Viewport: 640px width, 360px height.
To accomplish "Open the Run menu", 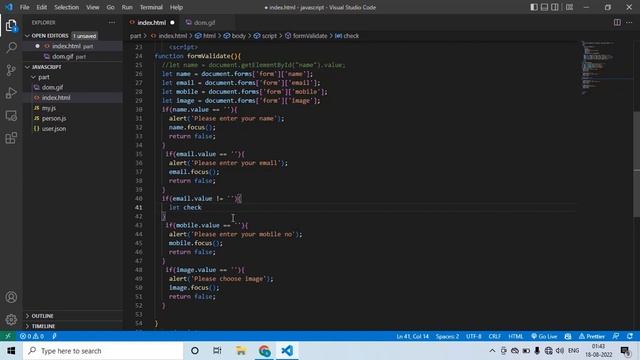I will pos(127,7).
